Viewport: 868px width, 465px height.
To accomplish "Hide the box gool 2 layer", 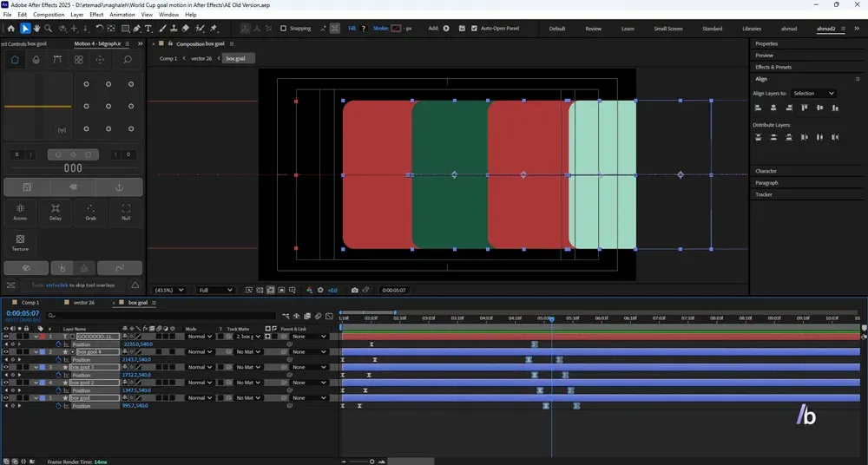I will coord(7,383).
